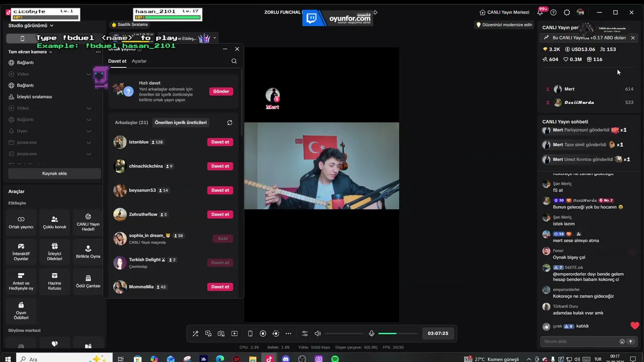Open Anket ve Hediyeyle oy tool
Viewport: 644px width, 362px height.
(21, 281)
